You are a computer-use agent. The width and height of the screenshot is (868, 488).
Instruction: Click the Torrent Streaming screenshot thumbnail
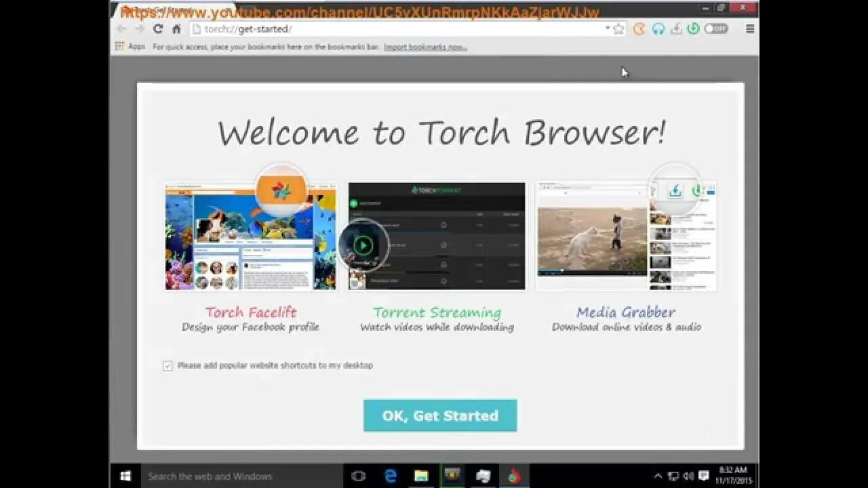point(437,236)
